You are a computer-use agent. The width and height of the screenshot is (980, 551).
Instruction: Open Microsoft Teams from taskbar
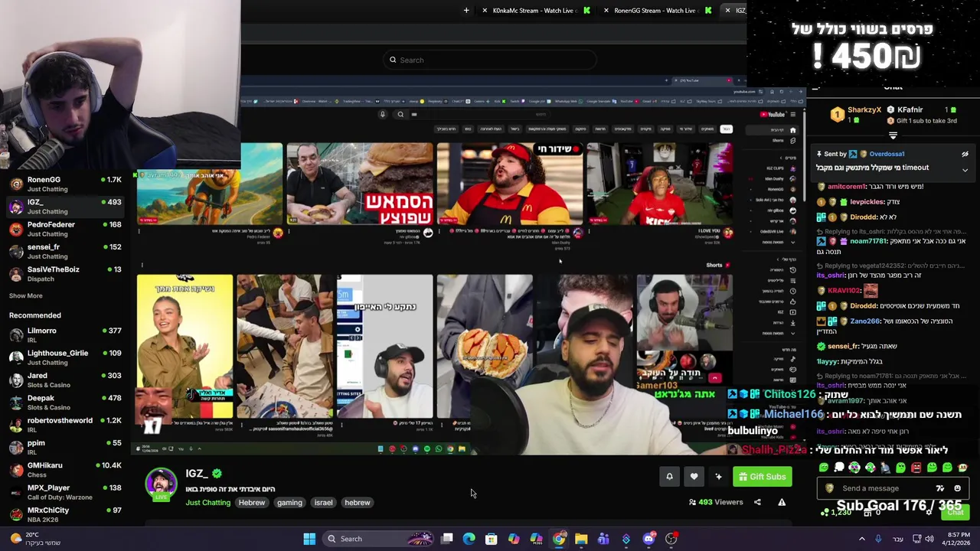pos(603,539)
